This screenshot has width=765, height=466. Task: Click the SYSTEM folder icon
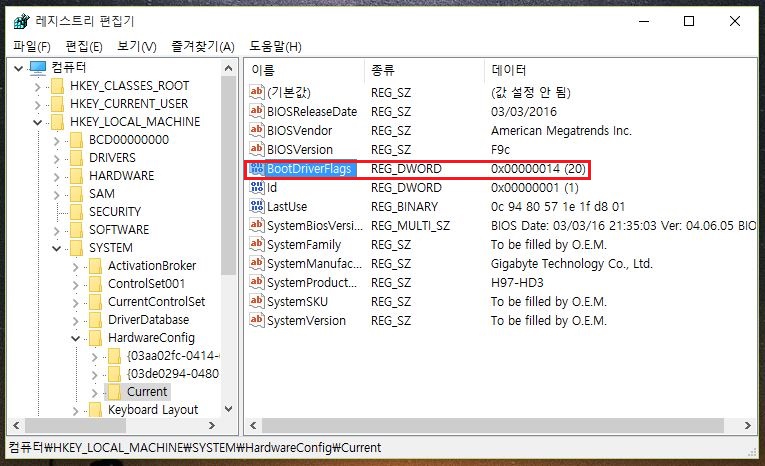77,248
